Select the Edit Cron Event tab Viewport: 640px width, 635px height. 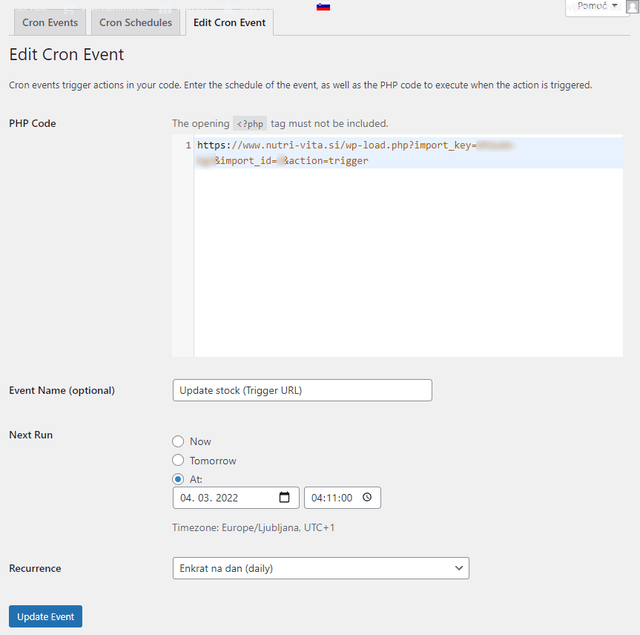coord(229,23)
